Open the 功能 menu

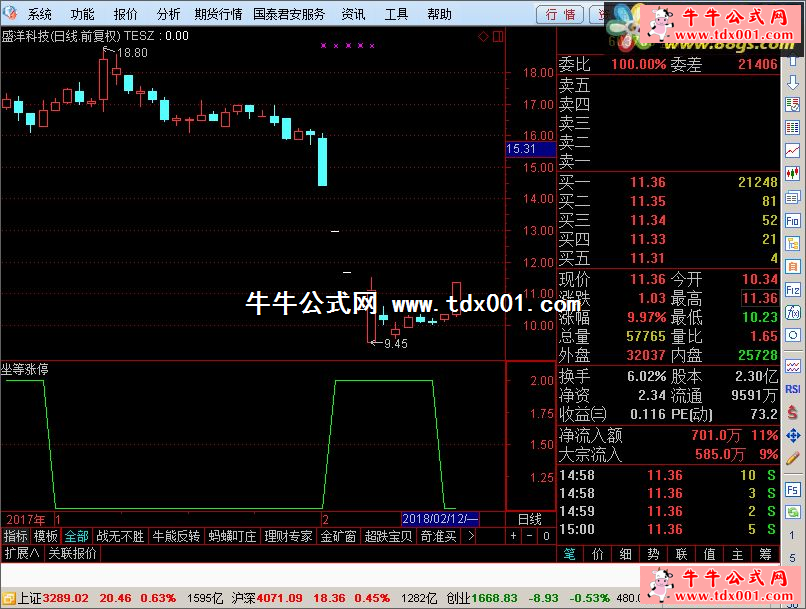tap(82, 14)
